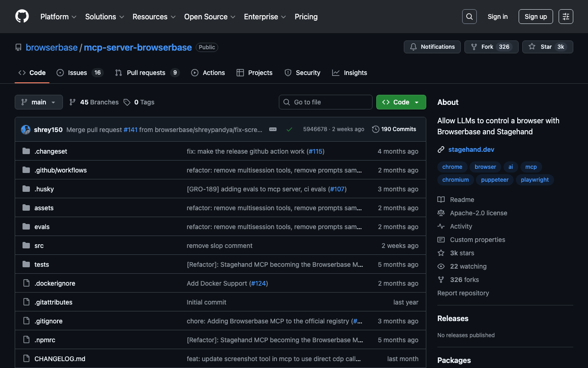Open the Insights tab
This screenshot has width=588, height=368.
click(350, 73)
